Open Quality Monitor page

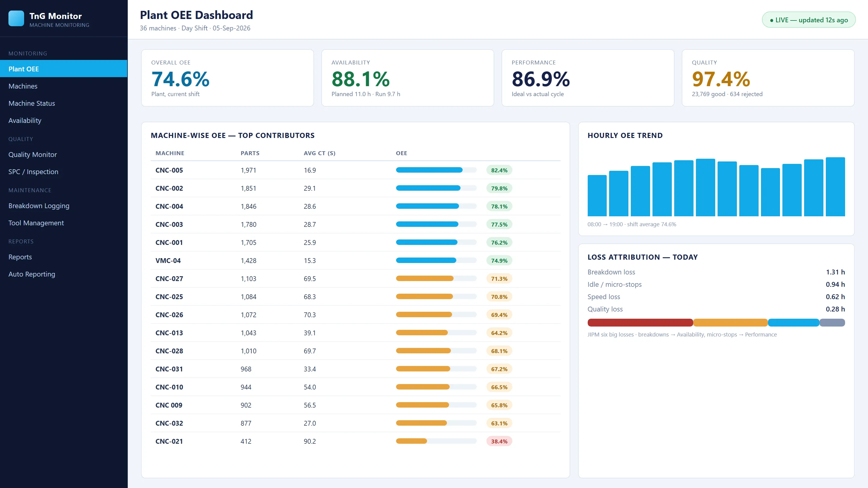64,154
